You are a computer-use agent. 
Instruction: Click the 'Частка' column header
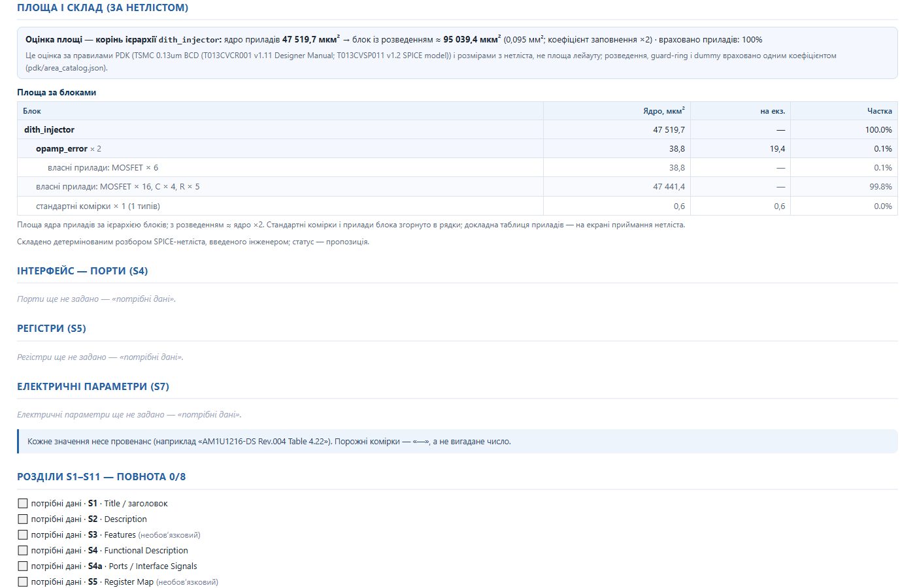tap(844, 111)
